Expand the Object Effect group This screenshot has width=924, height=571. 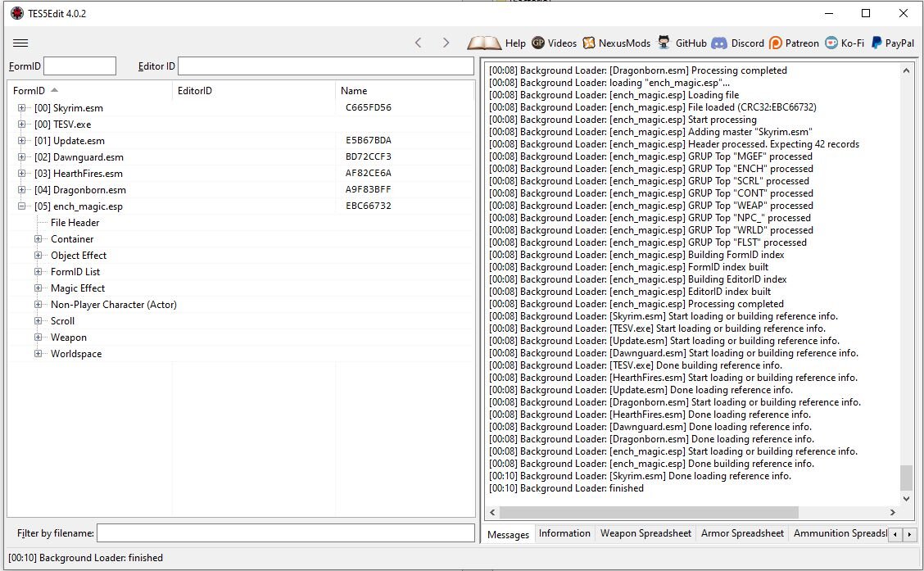(38, 255)
